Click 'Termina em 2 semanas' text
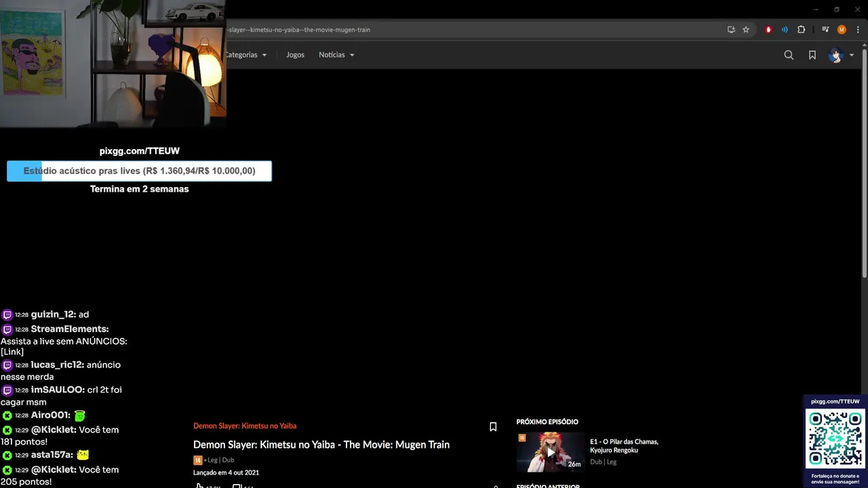The image size is (868, 488). coord(140,189)
